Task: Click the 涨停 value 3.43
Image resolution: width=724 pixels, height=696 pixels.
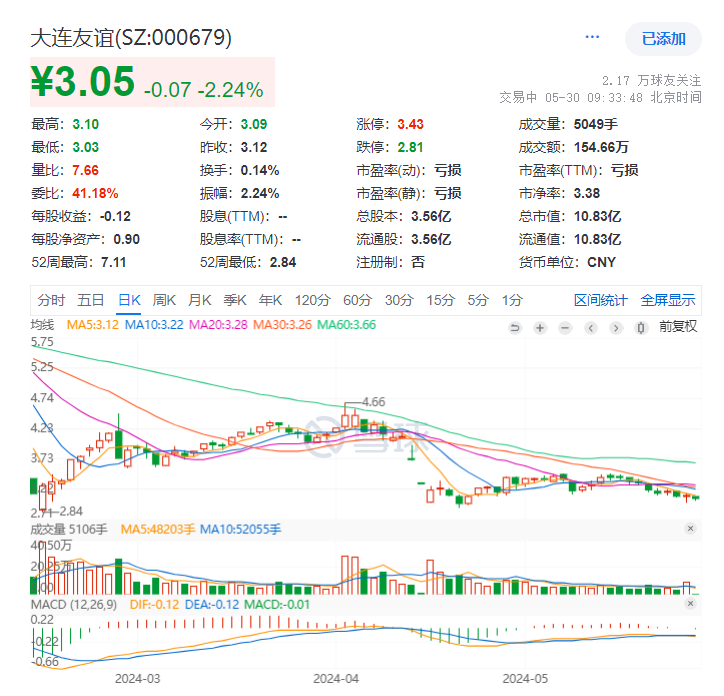Action: (x=410, y=124)
